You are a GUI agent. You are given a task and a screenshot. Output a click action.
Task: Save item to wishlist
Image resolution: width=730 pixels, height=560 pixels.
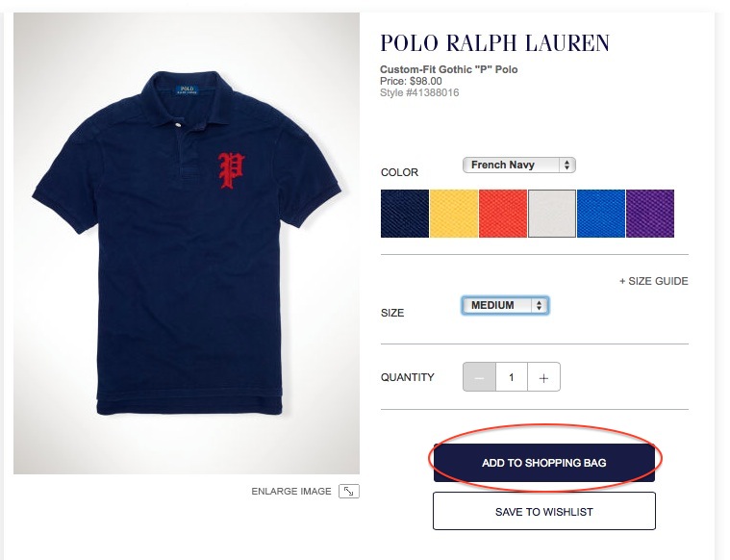(544, 512)
